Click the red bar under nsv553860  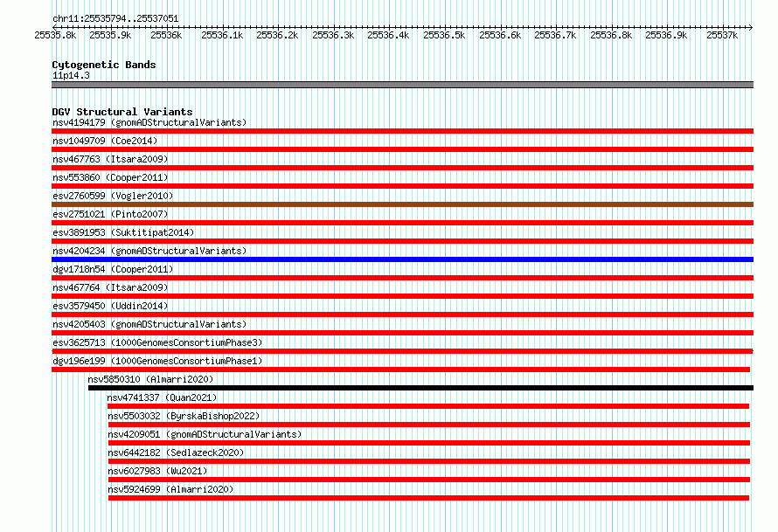pos(402,186)
